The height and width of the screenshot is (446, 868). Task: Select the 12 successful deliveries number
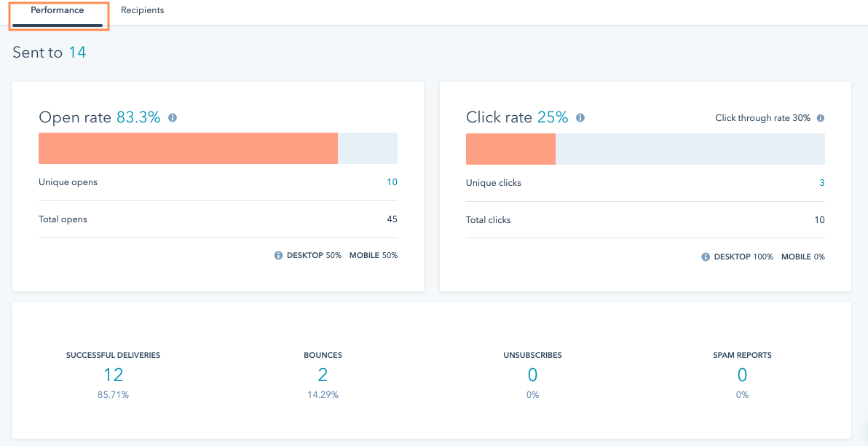point(113,375)
